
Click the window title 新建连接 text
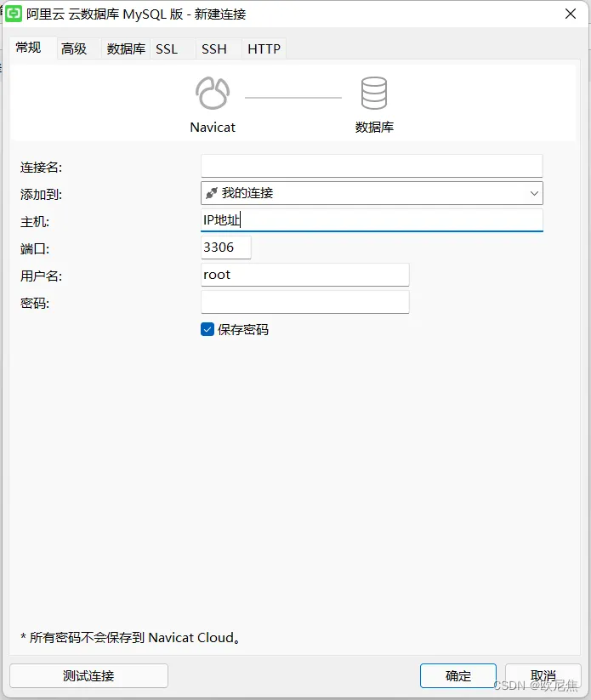tap(220, 14)
